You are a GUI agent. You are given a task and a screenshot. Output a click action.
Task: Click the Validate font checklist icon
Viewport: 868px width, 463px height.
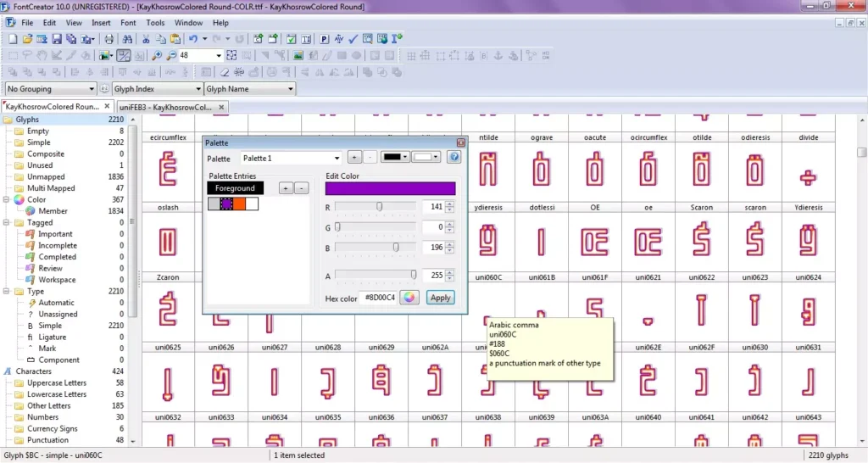tap(292, 39)
